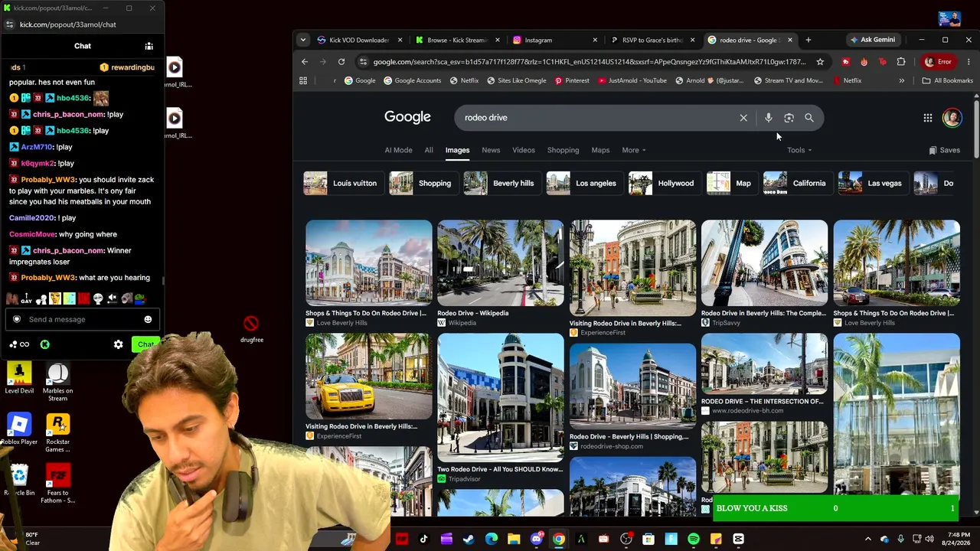The height and width of the screenshot is (551, 980).
Task: Switch to AI Mode tab
Action: pos(398,150)
